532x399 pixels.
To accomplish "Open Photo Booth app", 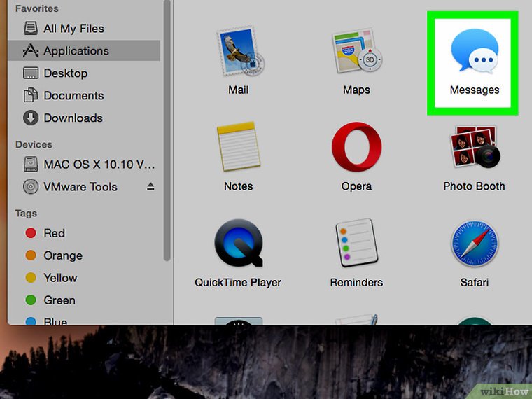I will click(x=474, y=150).
